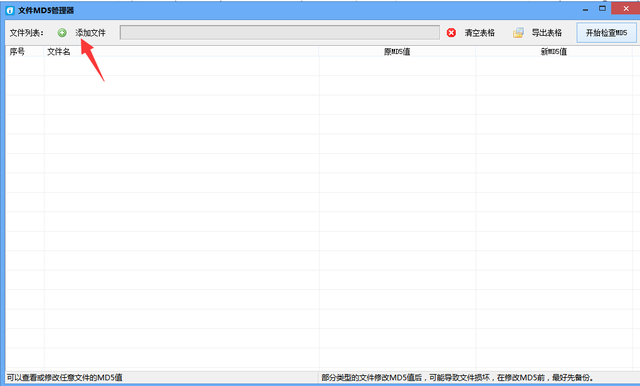The width and height of the screenshot is (640, 386).
Task: Minimize the 文件MD5管理器 window
Action: [586, 9]
